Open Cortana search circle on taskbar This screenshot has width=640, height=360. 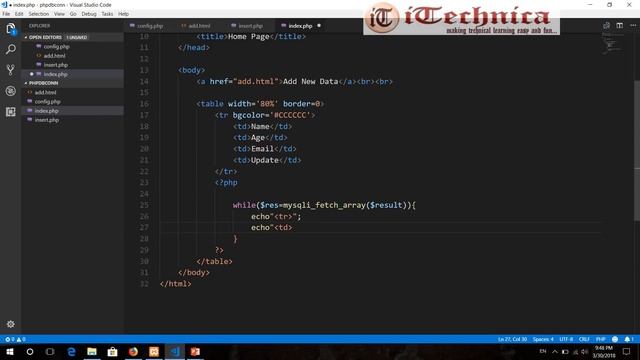[30, 351]
